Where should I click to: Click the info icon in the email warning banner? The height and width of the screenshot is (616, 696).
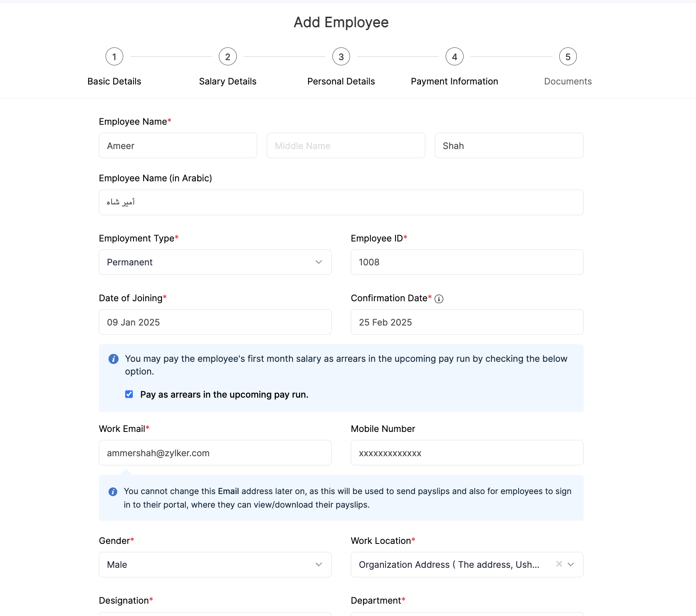tap(113, 491)
